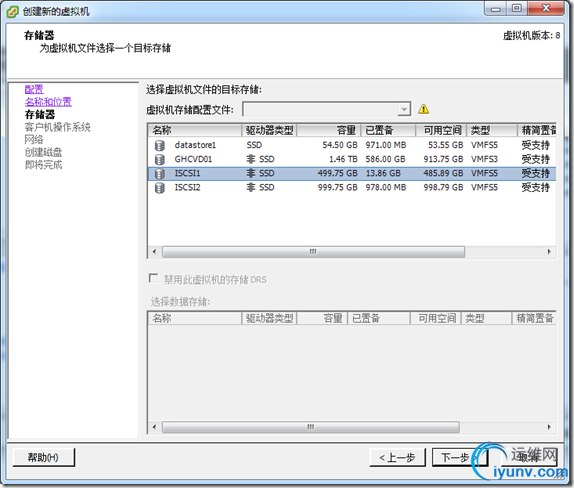Click the 帮助(H) button
This screenshot has width=574, height=488.
coord(44,457)
